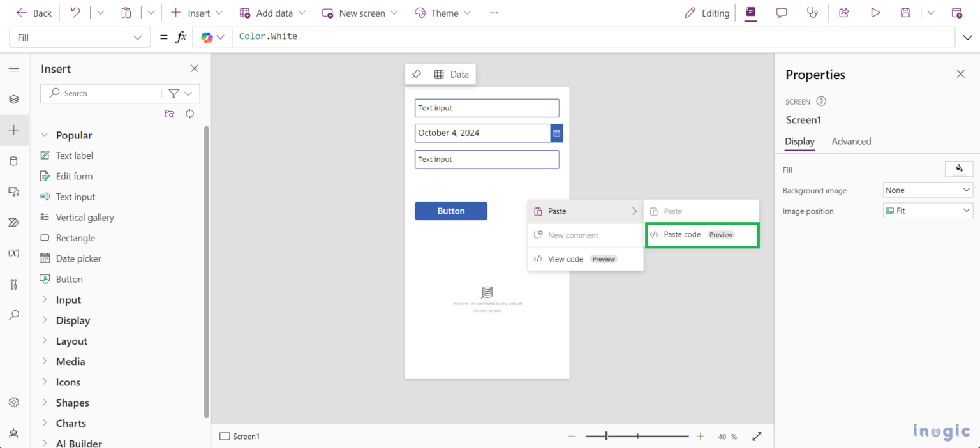Viewport: 980px width, 448px height.
Task: Click the Share icon in top bar
Action: coord(844,13)
